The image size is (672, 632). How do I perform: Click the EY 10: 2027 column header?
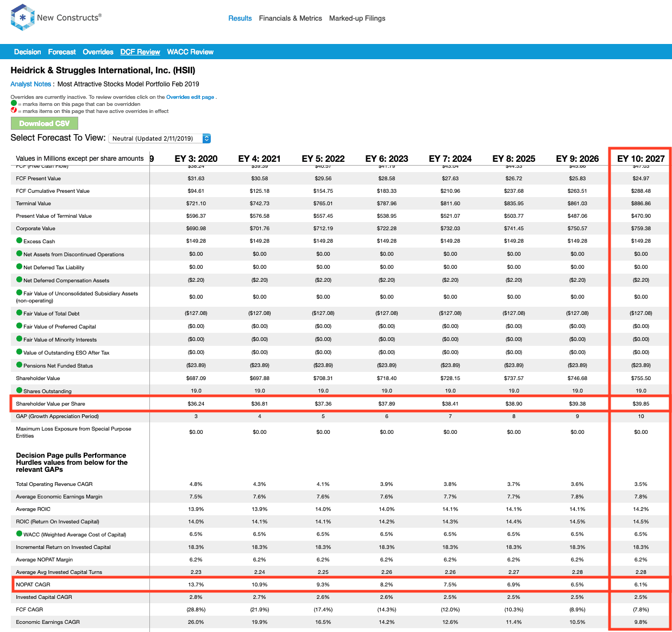[x=641, y=159]
